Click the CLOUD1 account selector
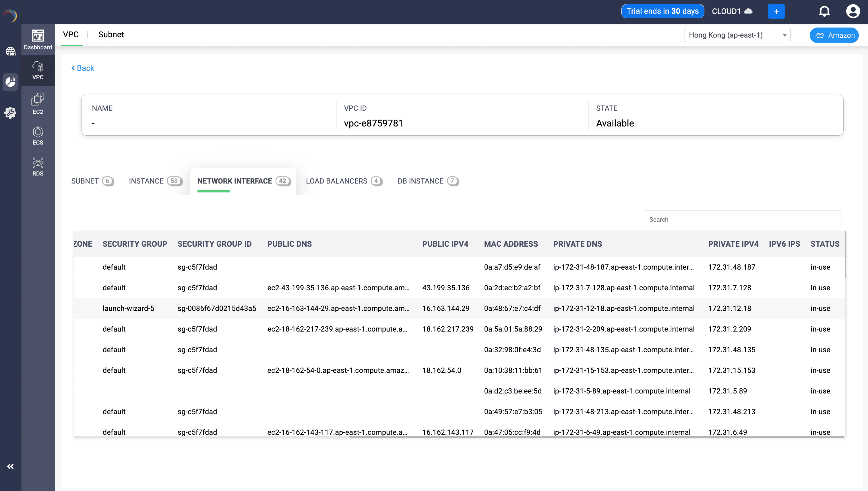Viewport: 868px width, 491px height. [732, 11]
